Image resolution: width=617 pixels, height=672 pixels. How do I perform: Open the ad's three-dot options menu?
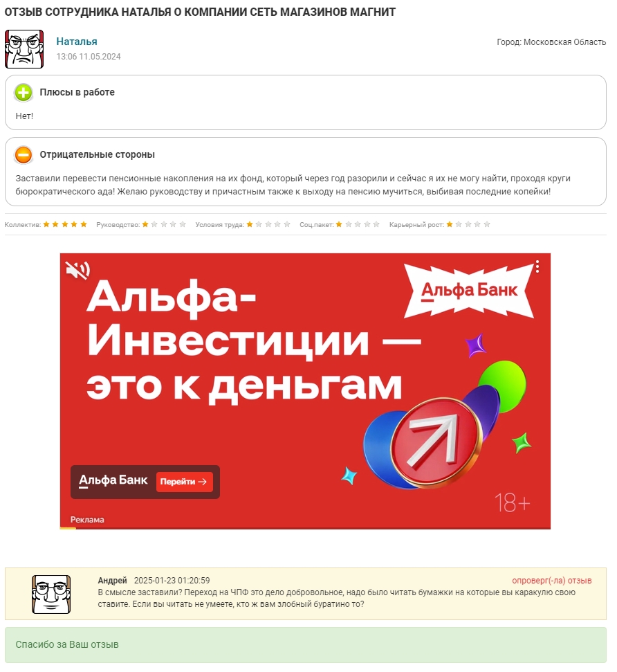537,266
